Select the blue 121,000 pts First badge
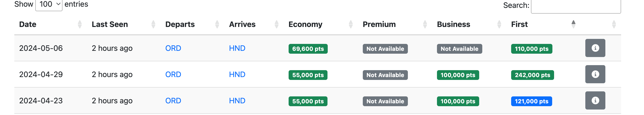 (x=531, y=101)
